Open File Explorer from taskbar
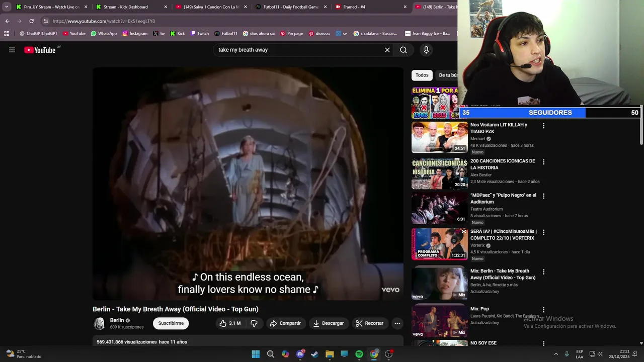 pos(330,354)
